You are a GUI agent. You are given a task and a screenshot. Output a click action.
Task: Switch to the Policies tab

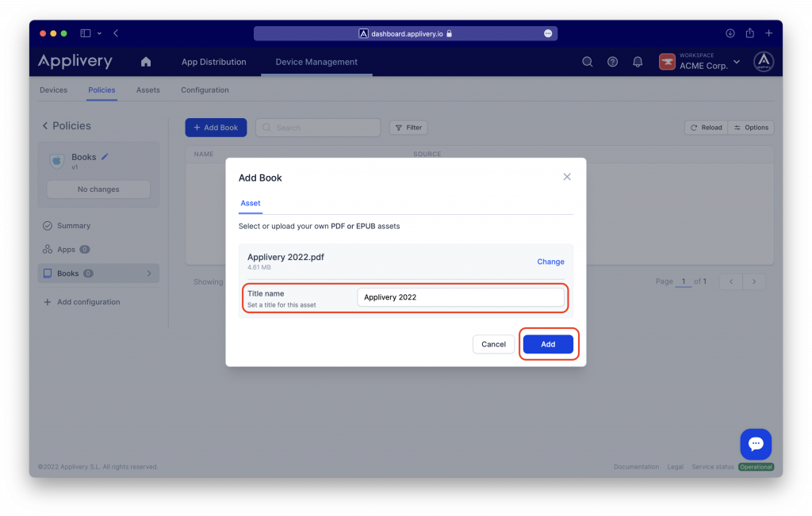101,90
